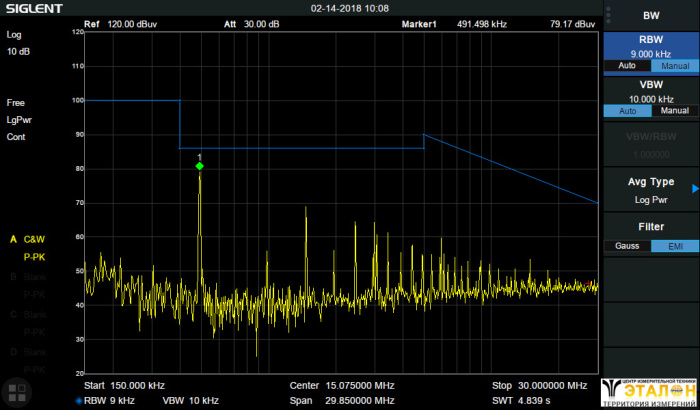Select trace A indicator
Image resolution: width=700 pixels, height=410 pixels.
point(14,240)
